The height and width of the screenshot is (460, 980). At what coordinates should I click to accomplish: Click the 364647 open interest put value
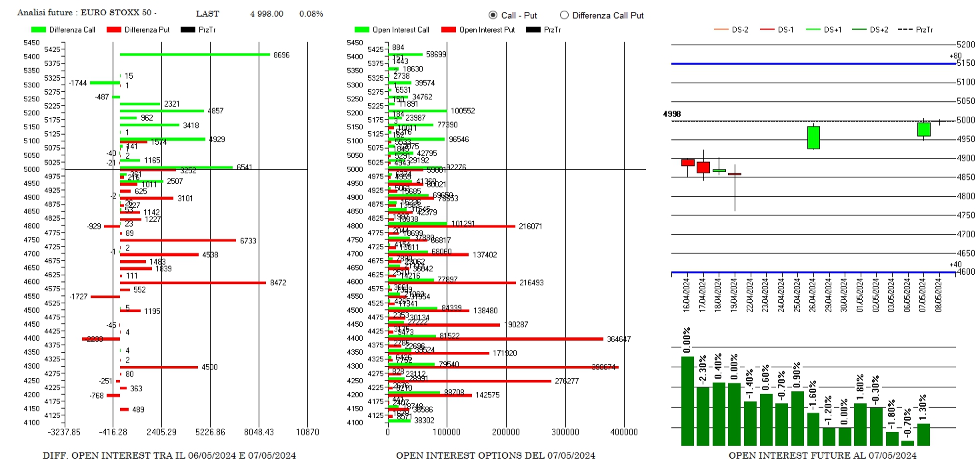[x=619, y=339]
